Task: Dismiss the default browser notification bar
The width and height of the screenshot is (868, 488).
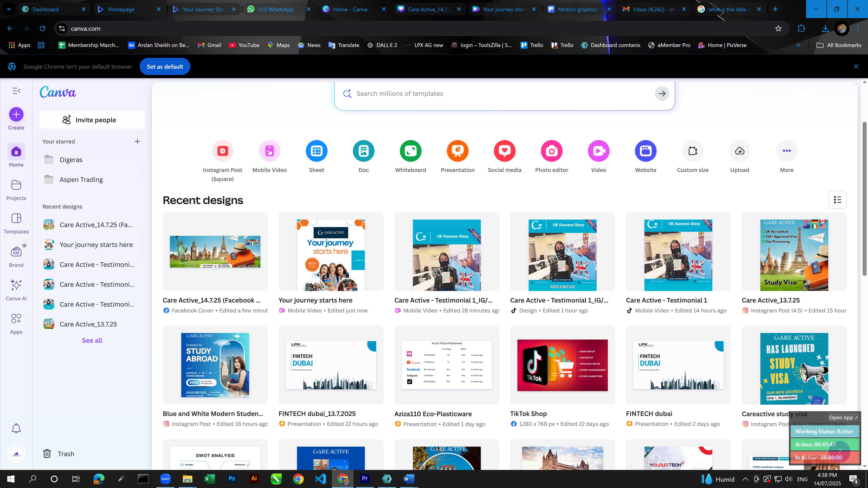Action: coord(856,67)
